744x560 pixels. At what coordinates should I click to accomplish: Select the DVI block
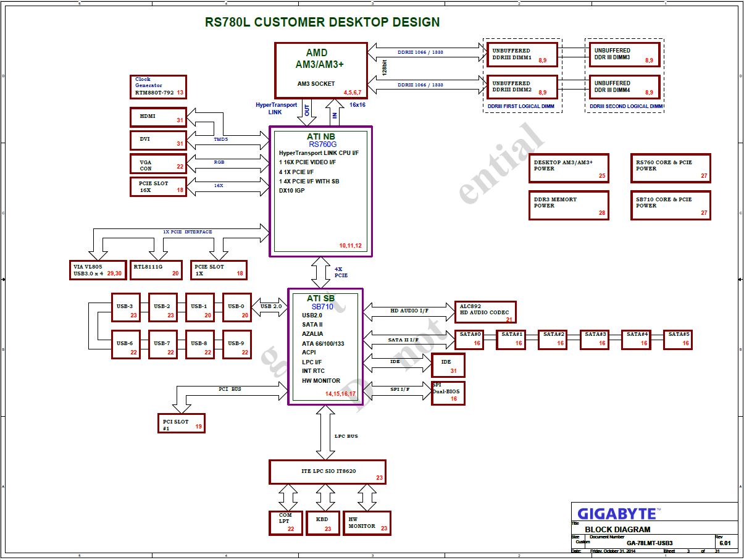click(x=159, y=140)
